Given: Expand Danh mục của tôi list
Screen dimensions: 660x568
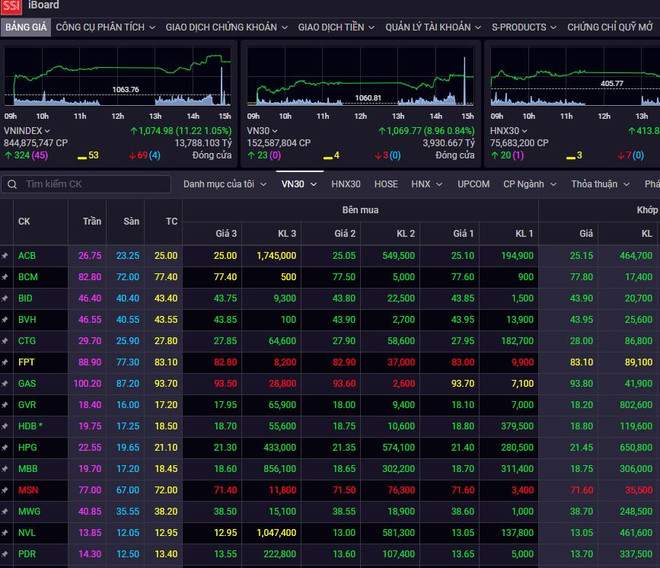Looking at the screenshot, I should point(225,184).
